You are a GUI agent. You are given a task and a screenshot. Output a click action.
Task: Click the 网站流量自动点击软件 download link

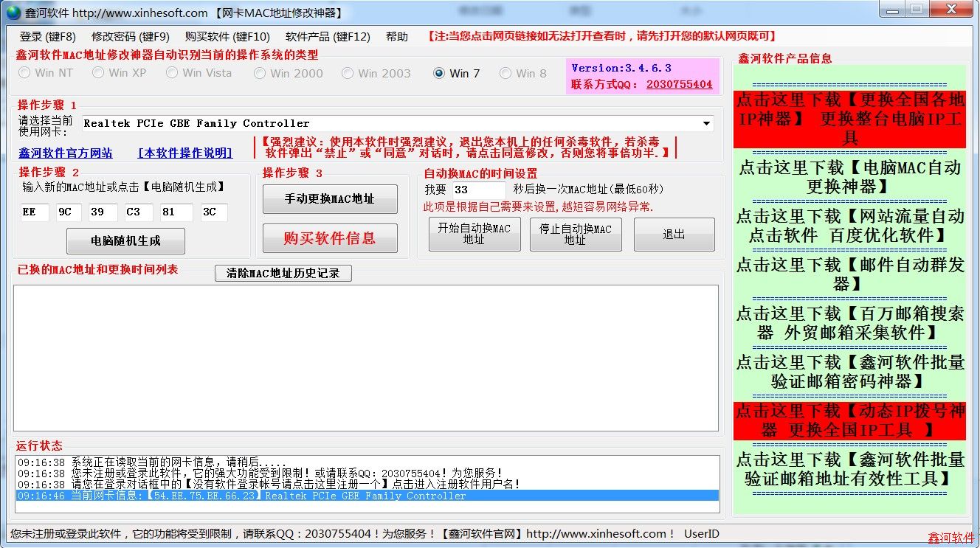[x=849, y=226]
